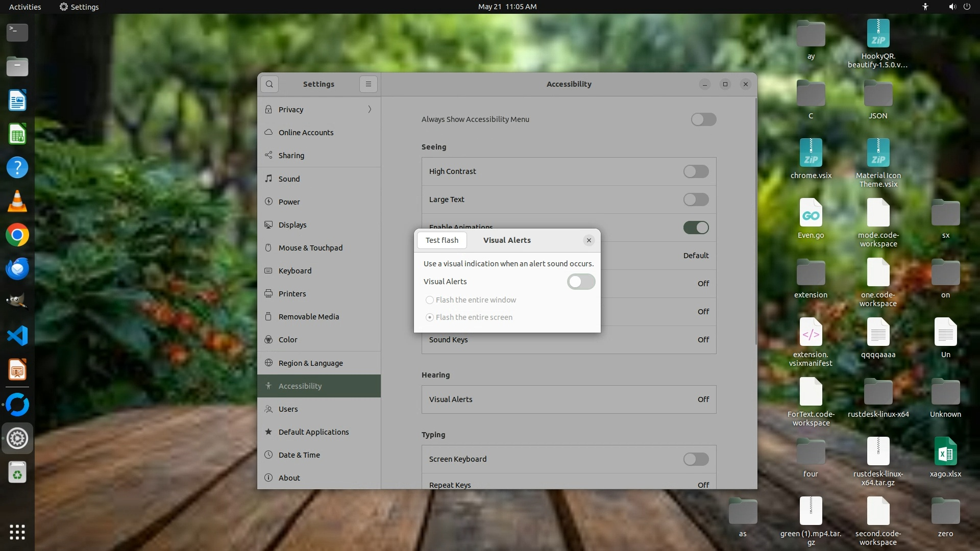Screen dimensions: 980x551
Task: Click the Keyboard icon in sidebar
Action: [x=268, y=270]
